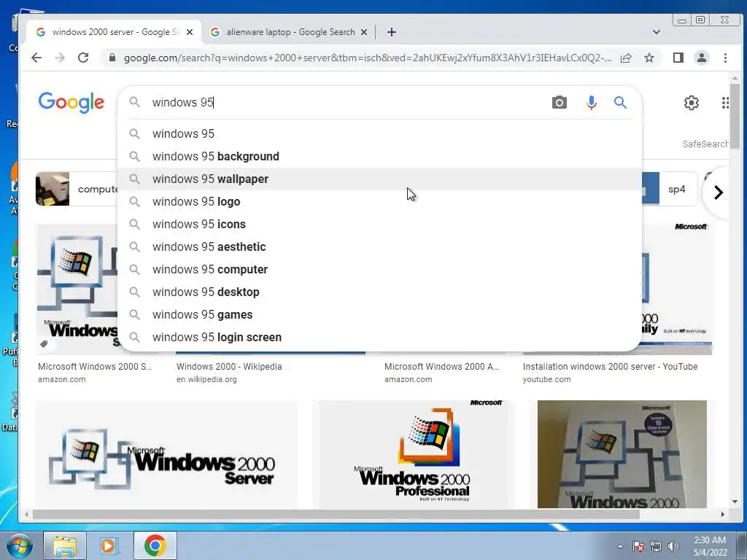Launch Windows Media Player from taskbar
The image size is (747, 560).
click(x=108, y=545)
